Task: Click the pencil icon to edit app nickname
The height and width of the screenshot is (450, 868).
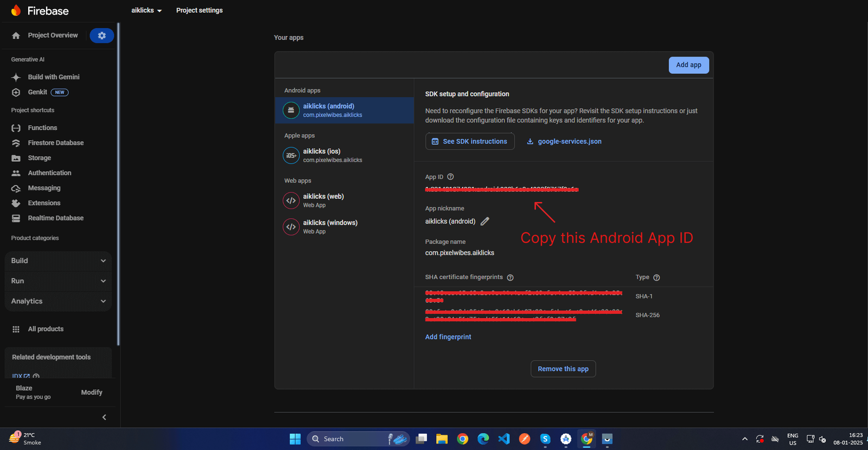Action: 485,221
